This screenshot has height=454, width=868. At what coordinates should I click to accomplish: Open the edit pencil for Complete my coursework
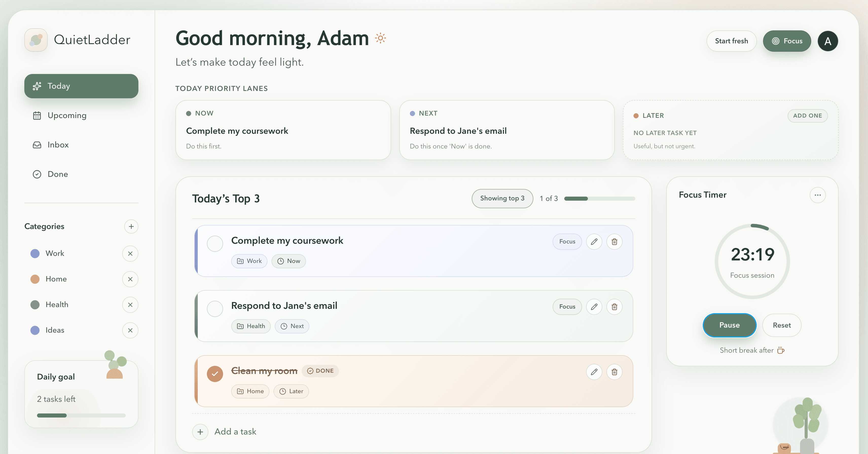tap(594, 241)
